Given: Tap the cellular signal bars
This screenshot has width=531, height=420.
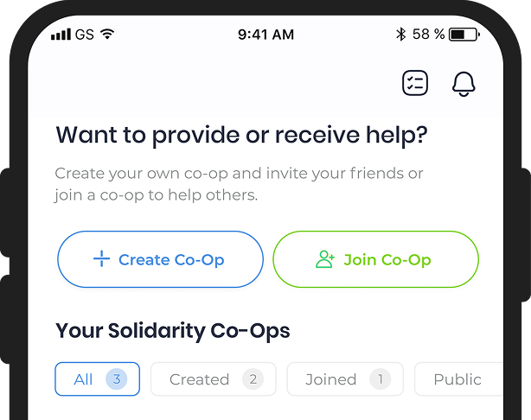Looking at the screenshot, I should [x=61, y=35].
